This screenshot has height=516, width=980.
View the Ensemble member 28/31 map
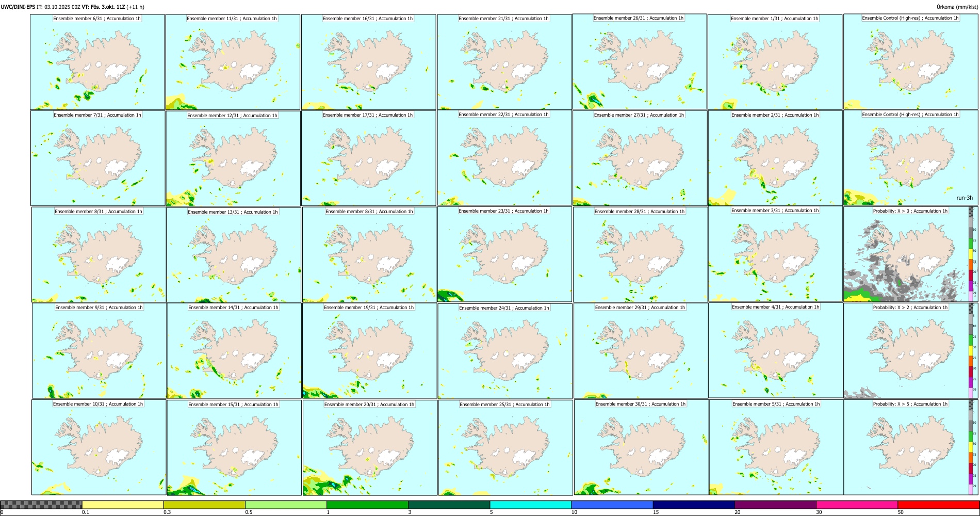(641, 255)
